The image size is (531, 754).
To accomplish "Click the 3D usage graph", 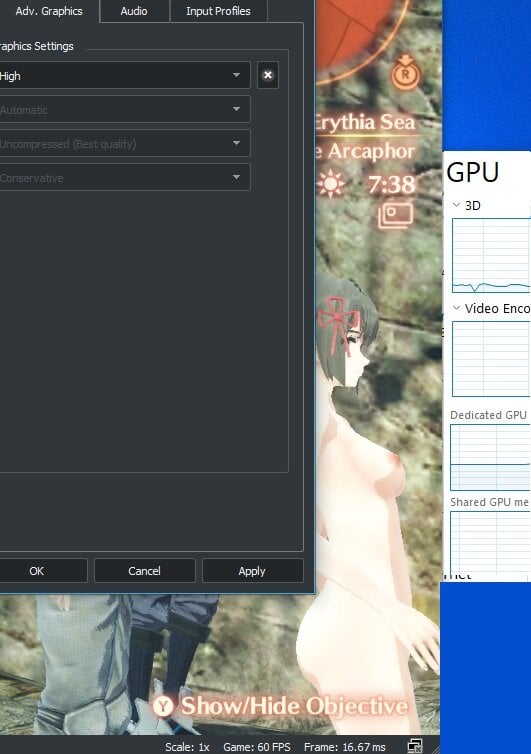I will pos(491,255).
